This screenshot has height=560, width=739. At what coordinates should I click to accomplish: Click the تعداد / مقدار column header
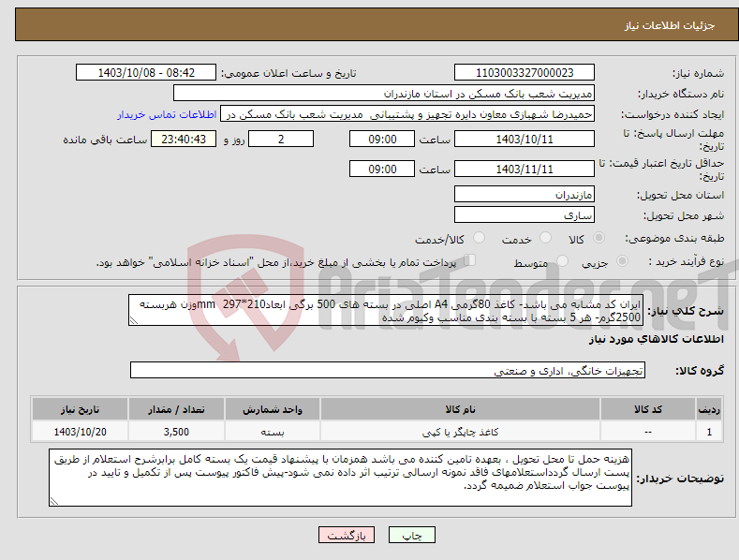tap(176, 409)
